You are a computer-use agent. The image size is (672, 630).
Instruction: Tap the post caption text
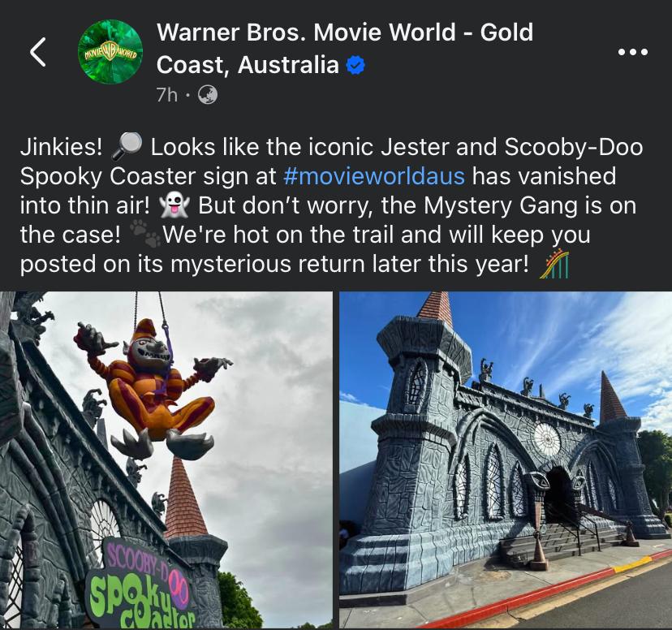[332, 205]
